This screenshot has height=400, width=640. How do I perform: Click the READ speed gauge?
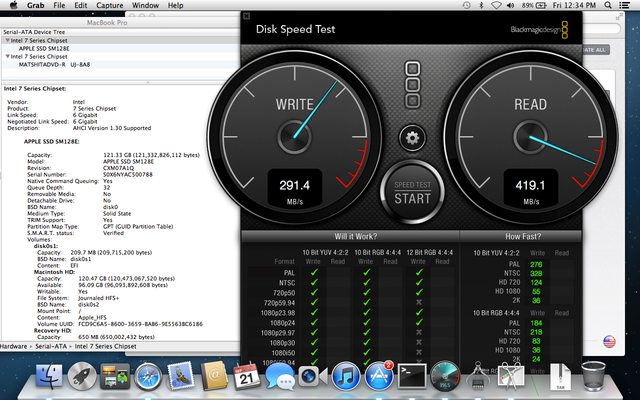tap(530, 137)
